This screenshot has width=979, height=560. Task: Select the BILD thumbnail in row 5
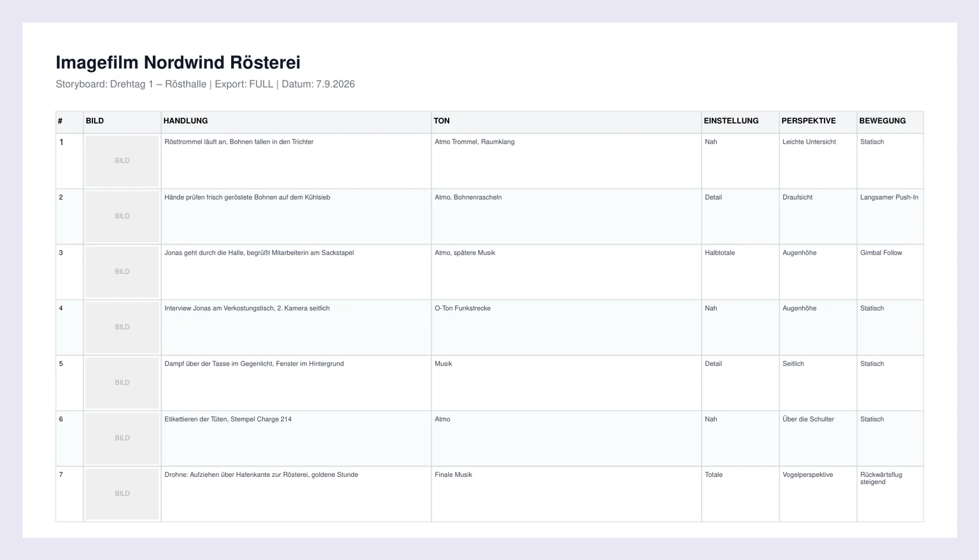click(122, 383)
